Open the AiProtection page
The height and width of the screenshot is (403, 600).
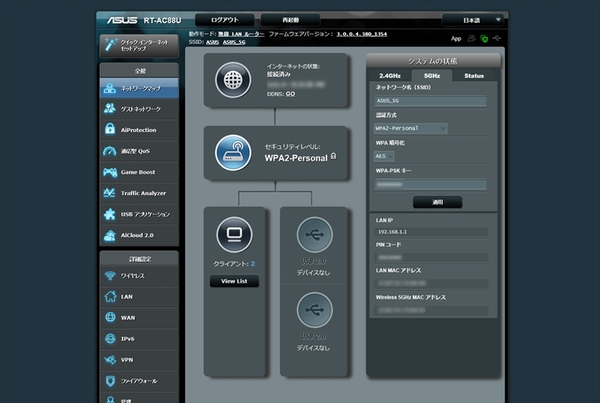coord(139,130)
